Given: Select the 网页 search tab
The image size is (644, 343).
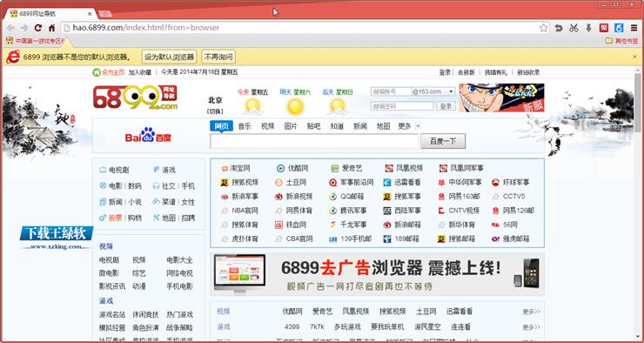Looking at the screenshot, I should point(221,126).
